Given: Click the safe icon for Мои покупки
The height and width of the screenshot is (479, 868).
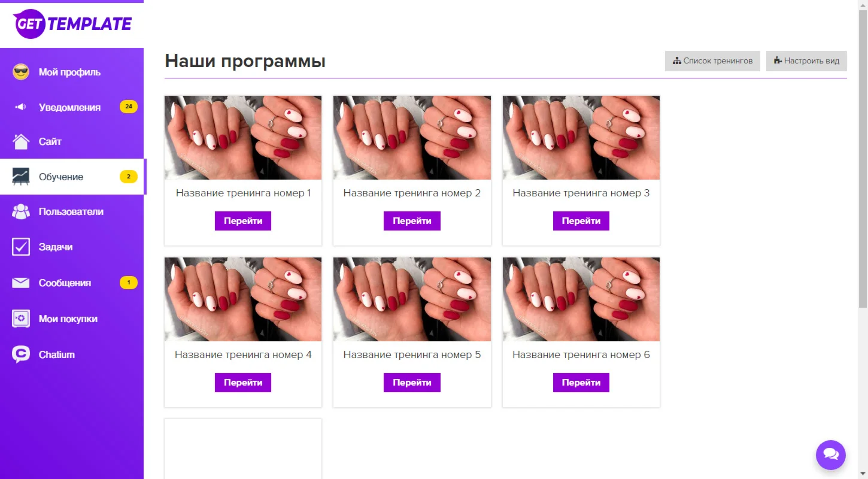Looking at the screenshot, I should [x=21, y=319].
